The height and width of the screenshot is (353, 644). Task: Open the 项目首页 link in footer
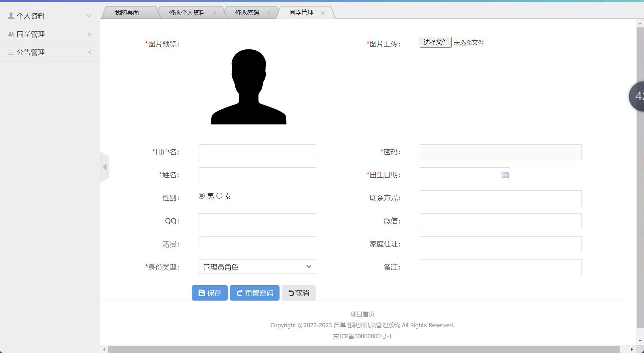coord(362,314)
